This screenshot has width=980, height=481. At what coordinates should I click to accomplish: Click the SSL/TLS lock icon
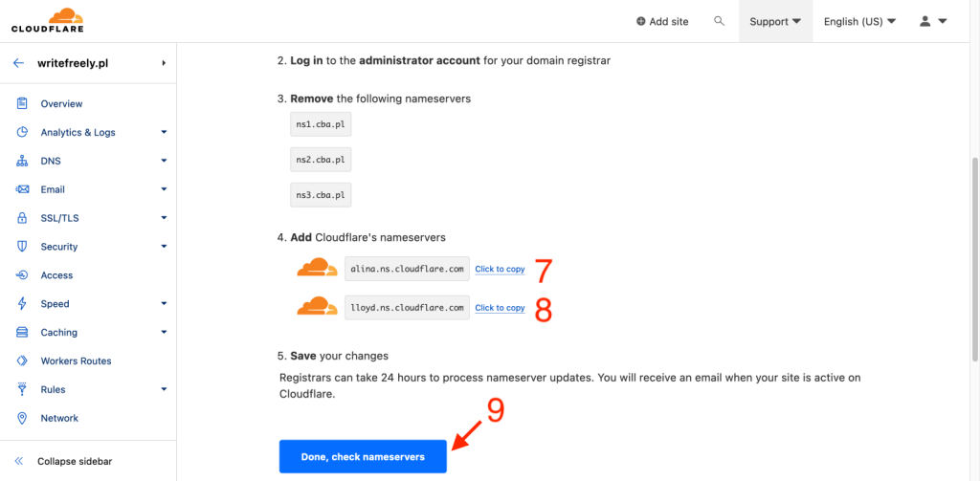pos(21,218)
